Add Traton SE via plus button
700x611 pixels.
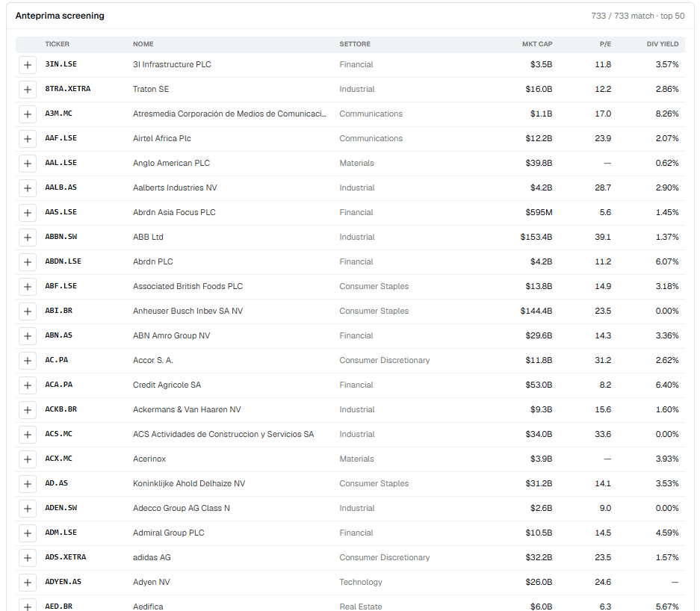pyautogui.click(x=27, y=90)
